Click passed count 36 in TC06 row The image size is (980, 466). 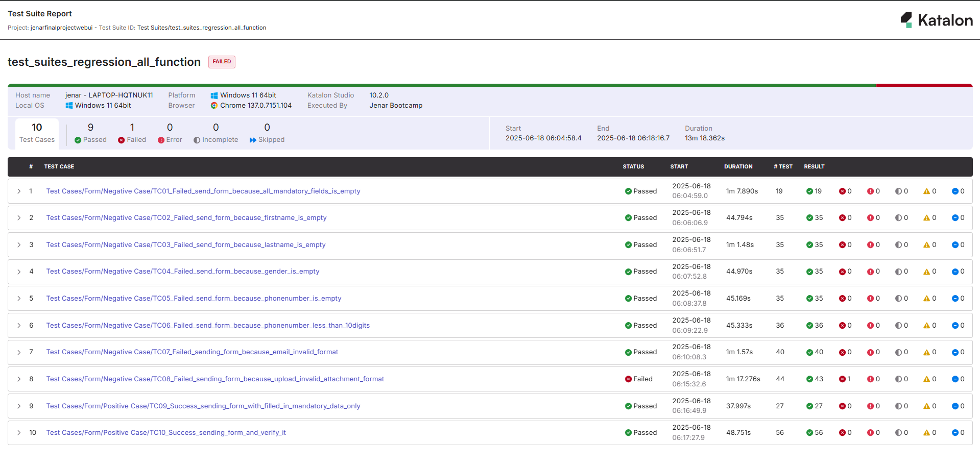tap(815, 326)
